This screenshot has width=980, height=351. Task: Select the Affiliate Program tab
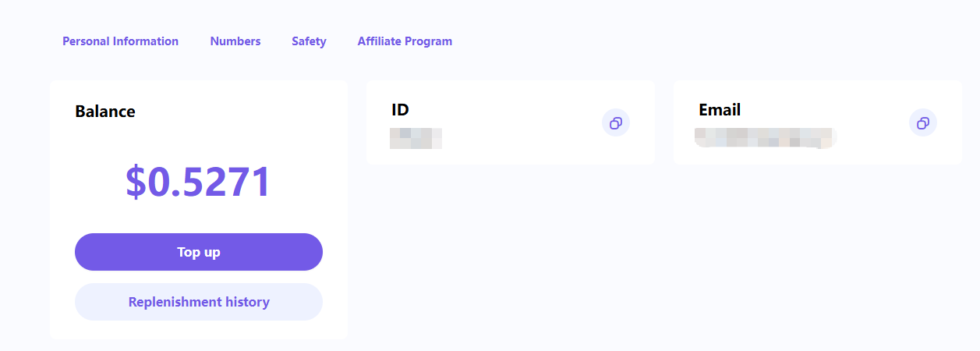pyautogui.click(x=405, y=41)
